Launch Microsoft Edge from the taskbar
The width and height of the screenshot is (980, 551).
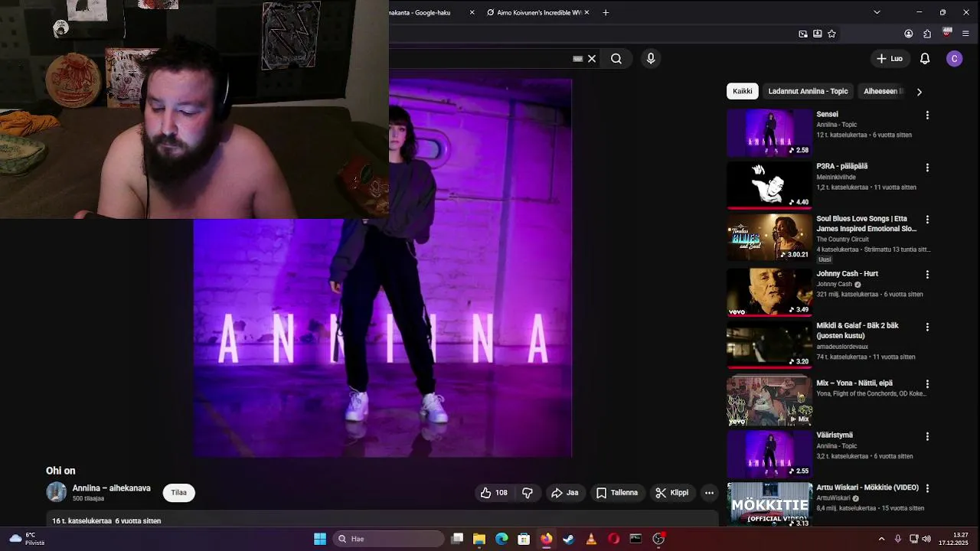click(x=501, y=539)
